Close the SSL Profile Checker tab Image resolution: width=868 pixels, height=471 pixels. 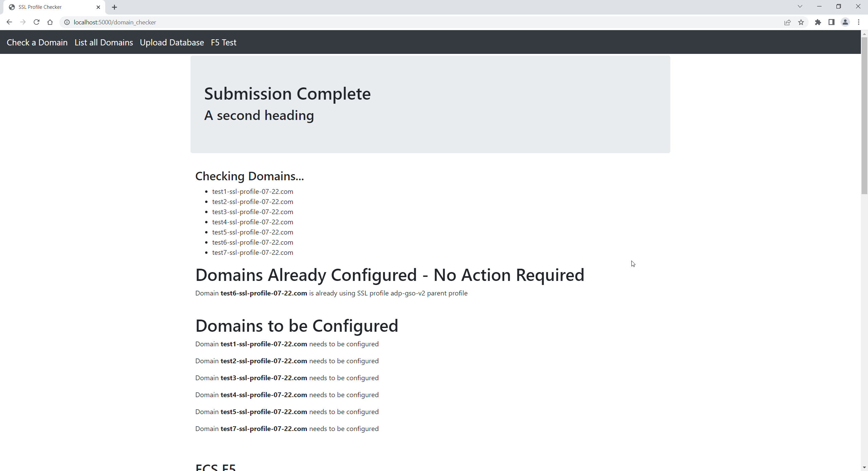98,7
